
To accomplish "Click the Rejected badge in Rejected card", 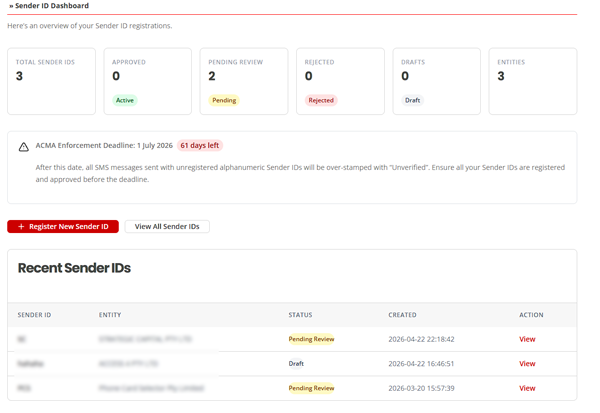I will pos(321,100).
